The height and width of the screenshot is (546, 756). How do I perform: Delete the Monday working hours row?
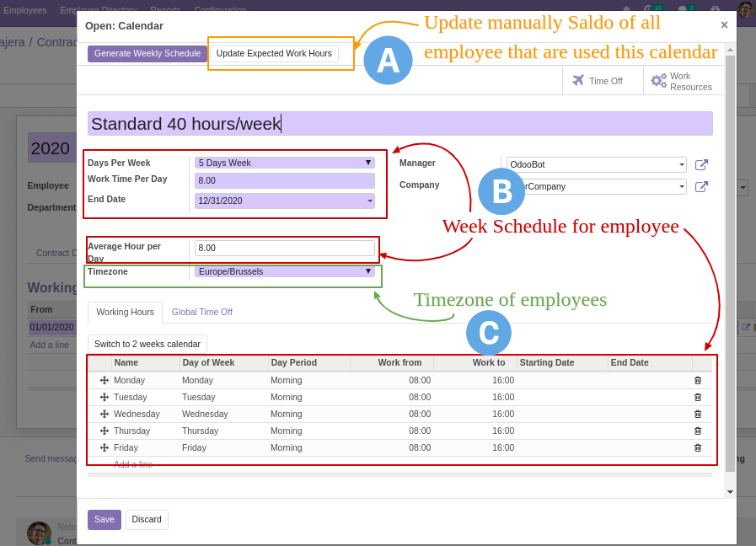click(697, 380)
